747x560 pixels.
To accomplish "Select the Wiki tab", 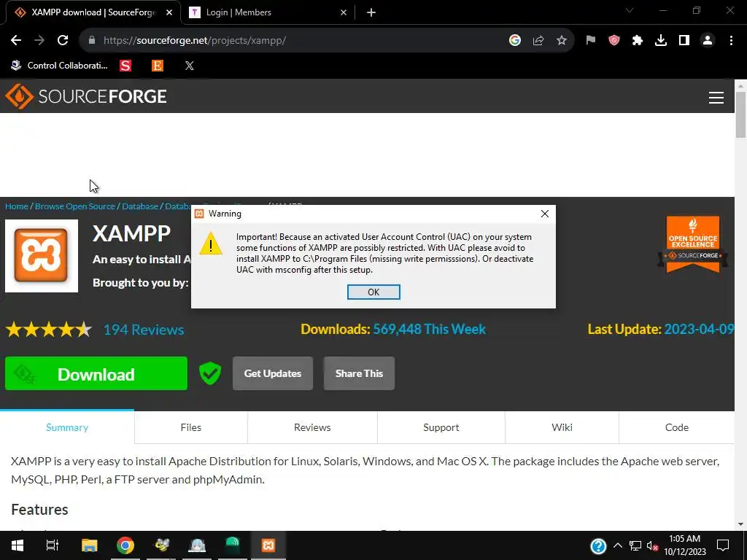I will (x=562, y=427).
